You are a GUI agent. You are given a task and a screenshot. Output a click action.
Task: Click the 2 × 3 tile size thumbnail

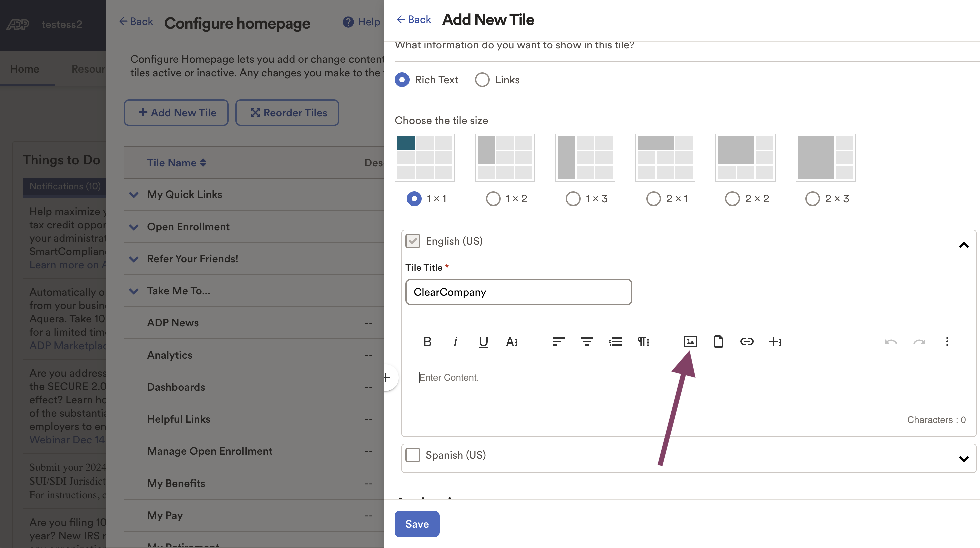[826, 158]
